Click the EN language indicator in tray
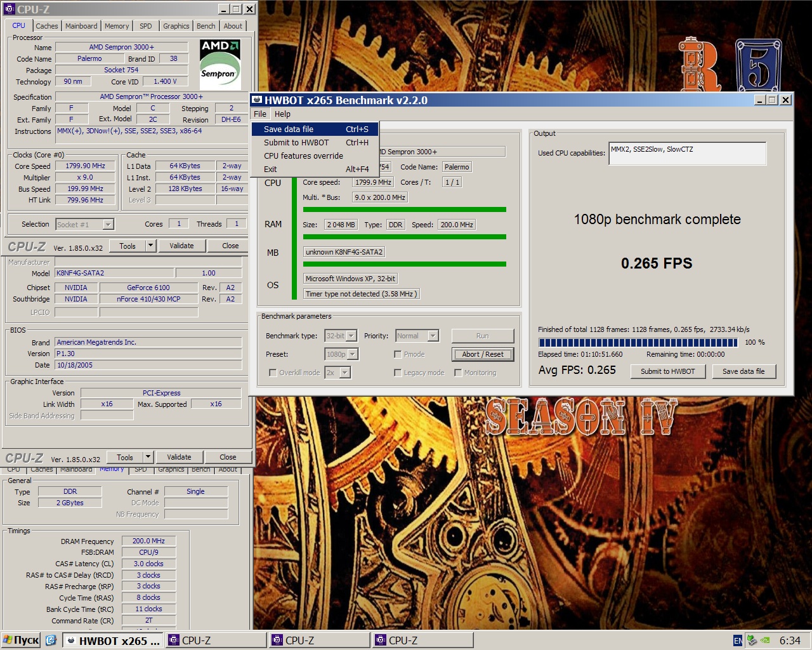This screenshot has height=650, width=812. click(738, 640)
